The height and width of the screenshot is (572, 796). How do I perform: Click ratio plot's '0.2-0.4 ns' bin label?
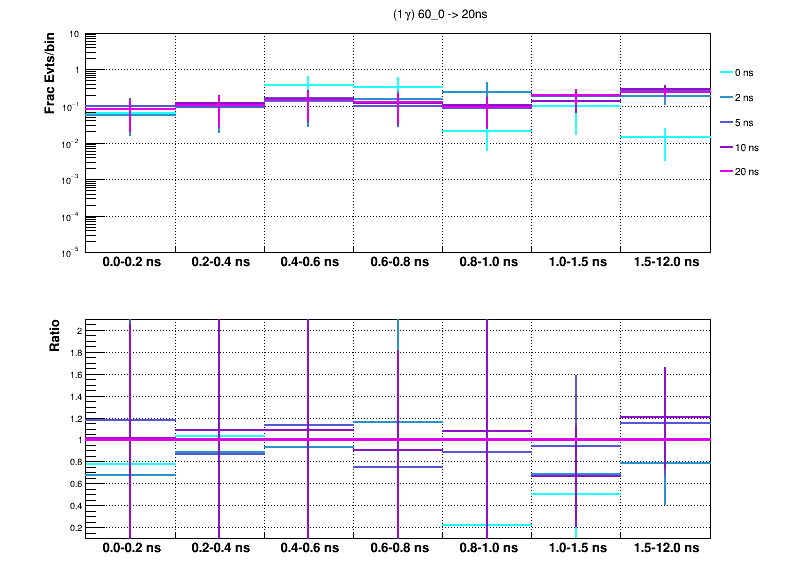pyautogui.click(x=220, y=549)
